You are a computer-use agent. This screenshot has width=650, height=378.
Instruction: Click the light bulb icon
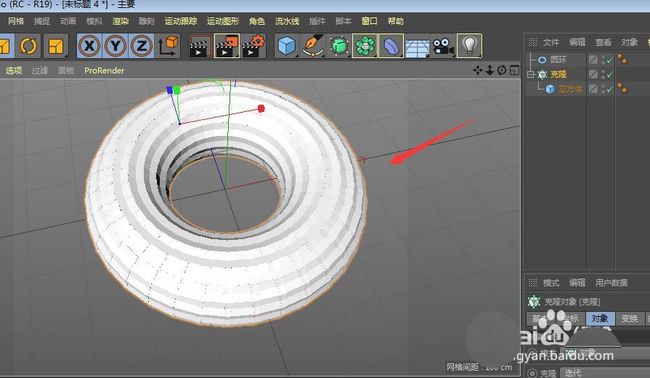[469, 46]
